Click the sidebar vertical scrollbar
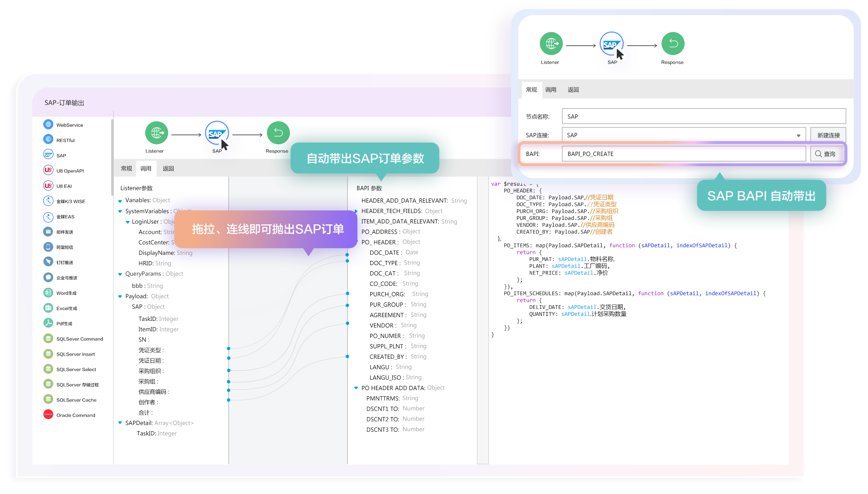Screen dimensions: 868x494 point(112,158)
